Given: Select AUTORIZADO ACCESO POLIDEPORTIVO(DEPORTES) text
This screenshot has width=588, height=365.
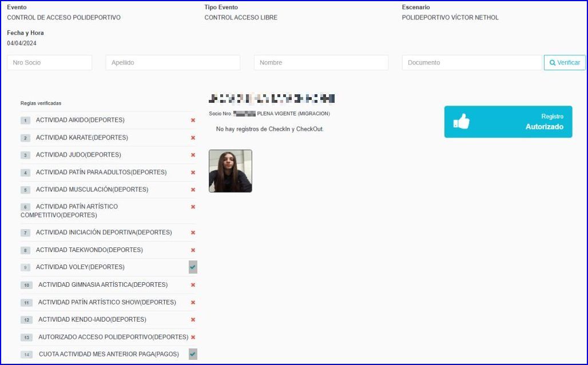Looking at the screenshot, I should 113,338.
